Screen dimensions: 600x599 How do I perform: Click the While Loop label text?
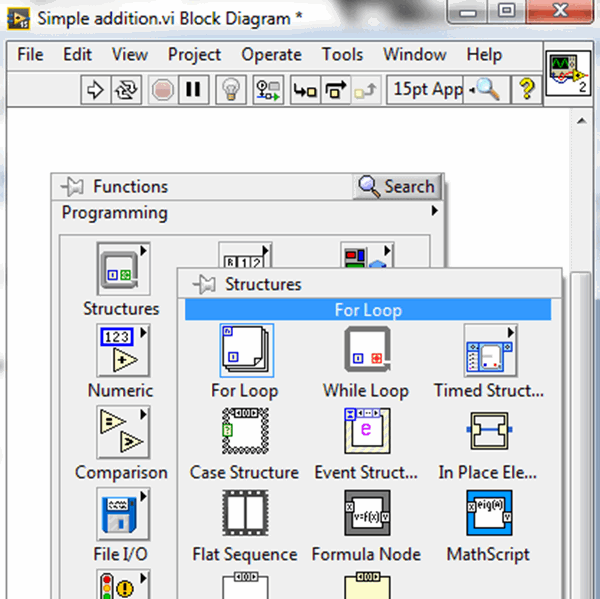click(366, 391)
